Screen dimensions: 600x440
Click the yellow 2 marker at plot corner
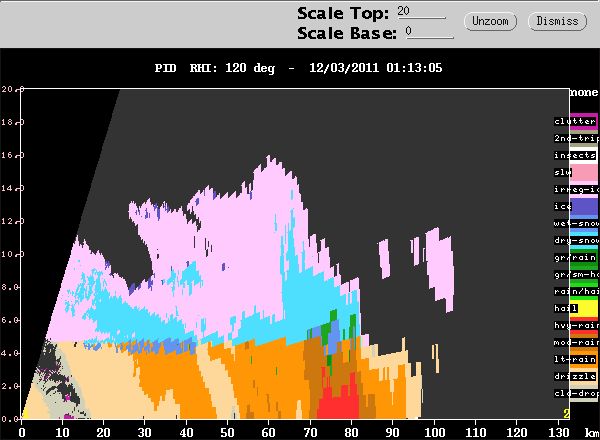tap(566, 414)
